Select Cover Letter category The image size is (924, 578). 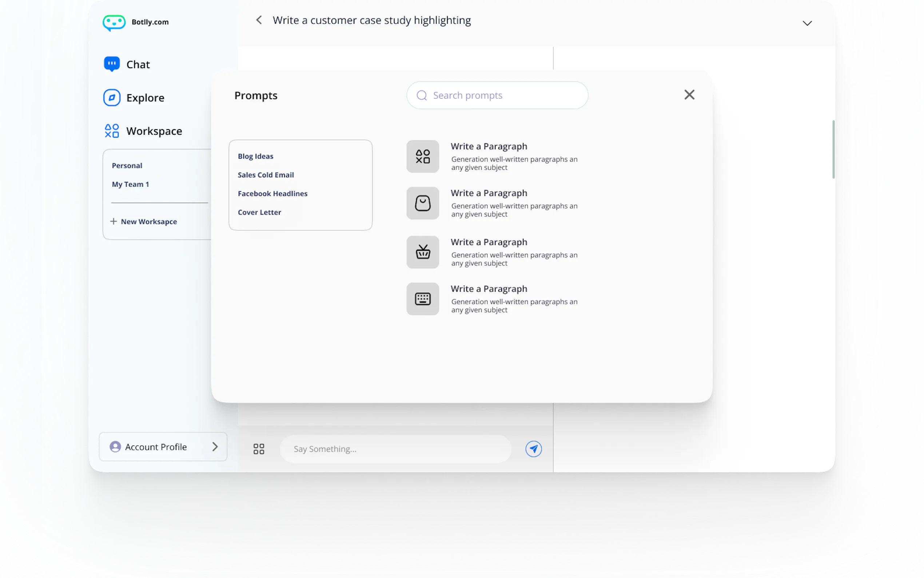pyautogui.click(x=259, y=213)
